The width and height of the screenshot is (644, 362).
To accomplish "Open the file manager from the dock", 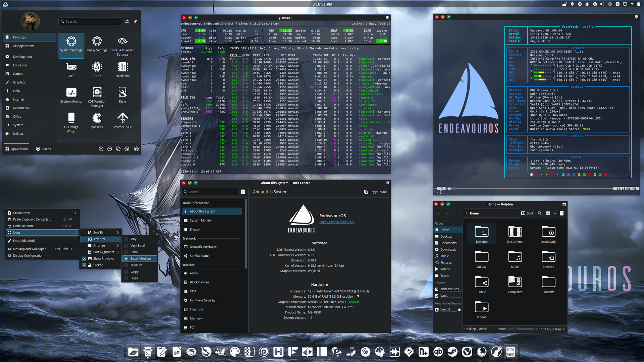I will coord(133,352).
